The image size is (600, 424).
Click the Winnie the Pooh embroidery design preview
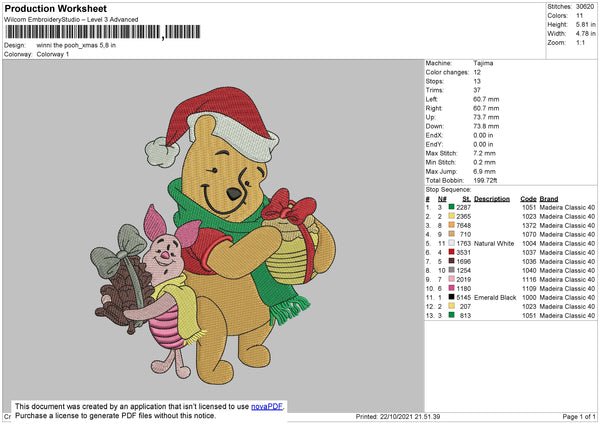click(213, 235)
